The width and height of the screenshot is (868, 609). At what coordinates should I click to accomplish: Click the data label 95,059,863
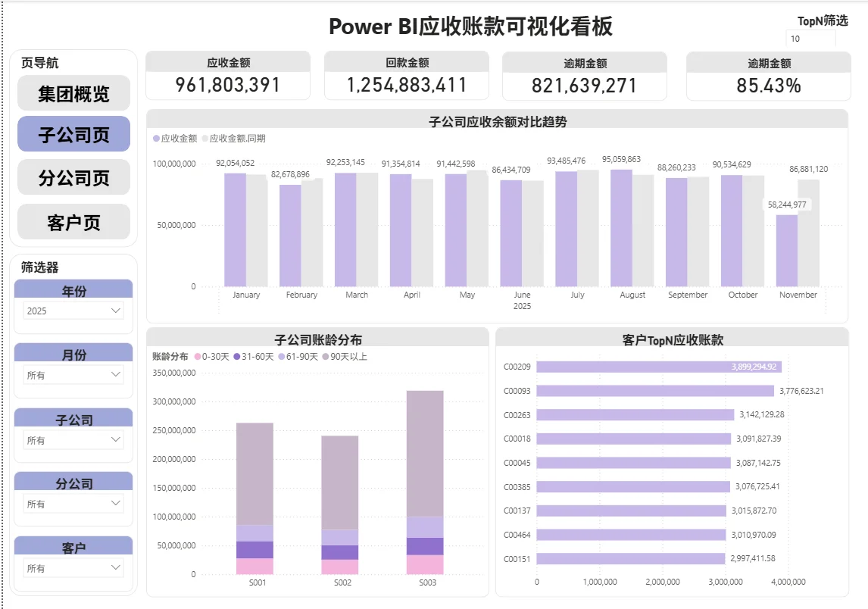click(x=621, y=159)
